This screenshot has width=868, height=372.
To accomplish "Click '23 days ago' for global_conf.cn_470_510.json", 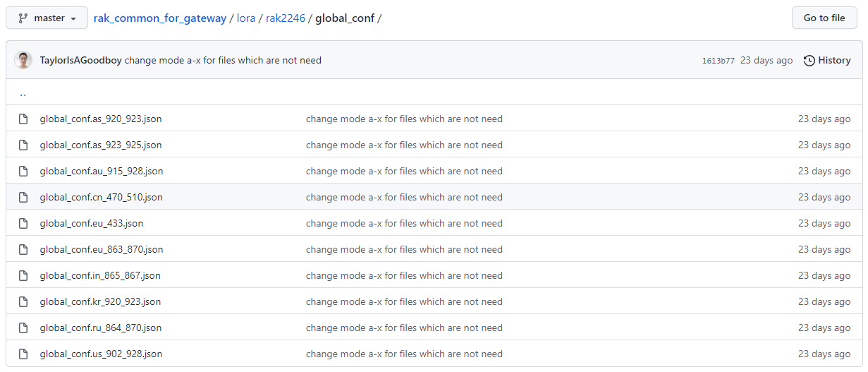I will click(824, 197).
